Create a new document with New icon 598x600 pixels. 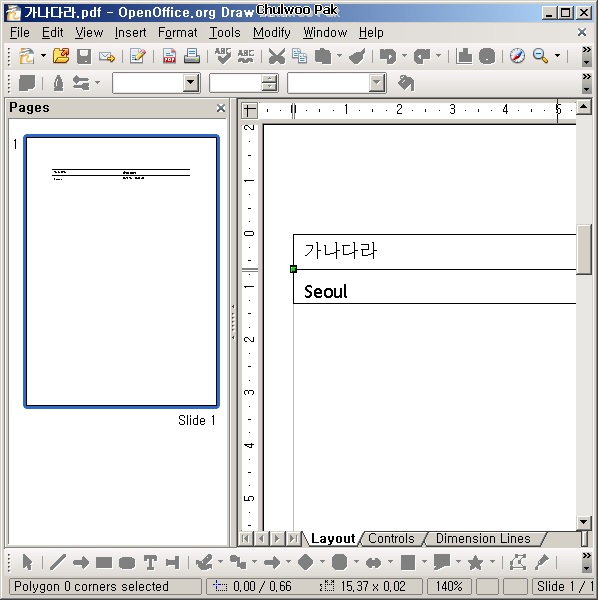point(26,56)
